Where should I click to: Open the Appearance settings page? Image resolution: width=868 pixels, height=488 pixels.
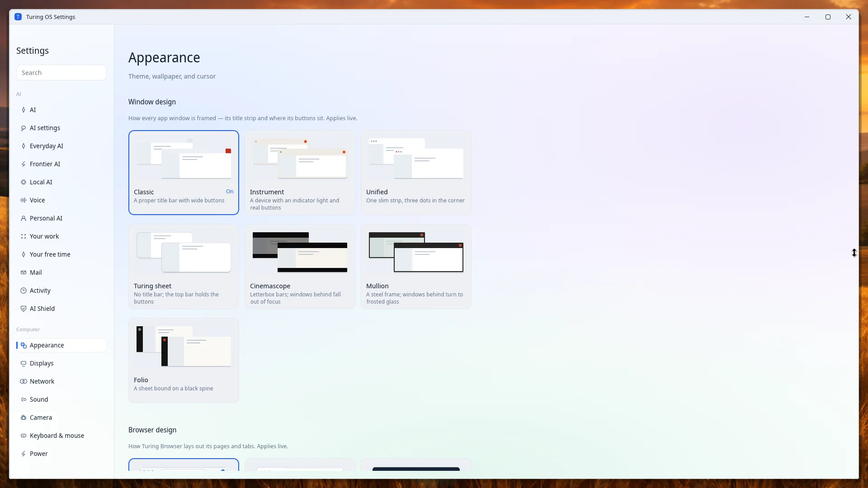click(61, 345)
